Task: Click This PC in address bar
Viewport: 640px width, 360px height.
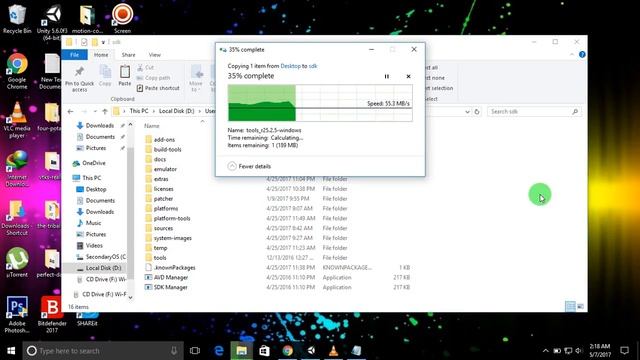Action: tap(139, 111)
